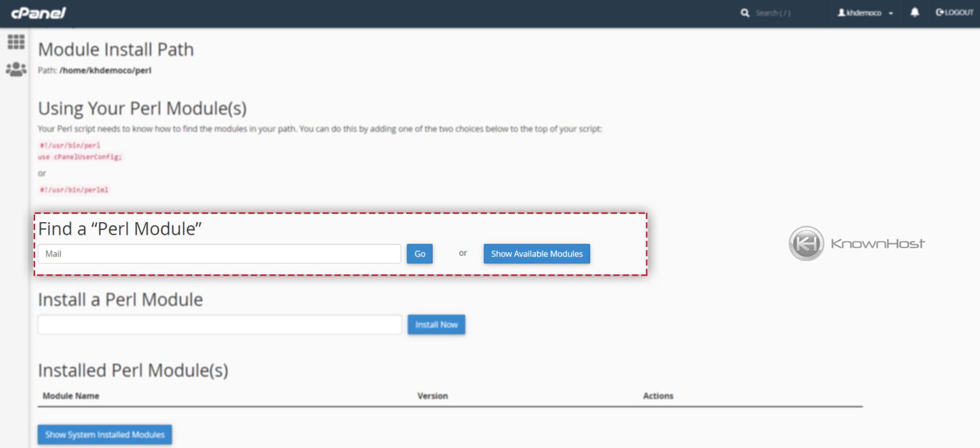Viewport: 980px width, 448px height.
Task: Click the Version column header
Action: [433, 396]
